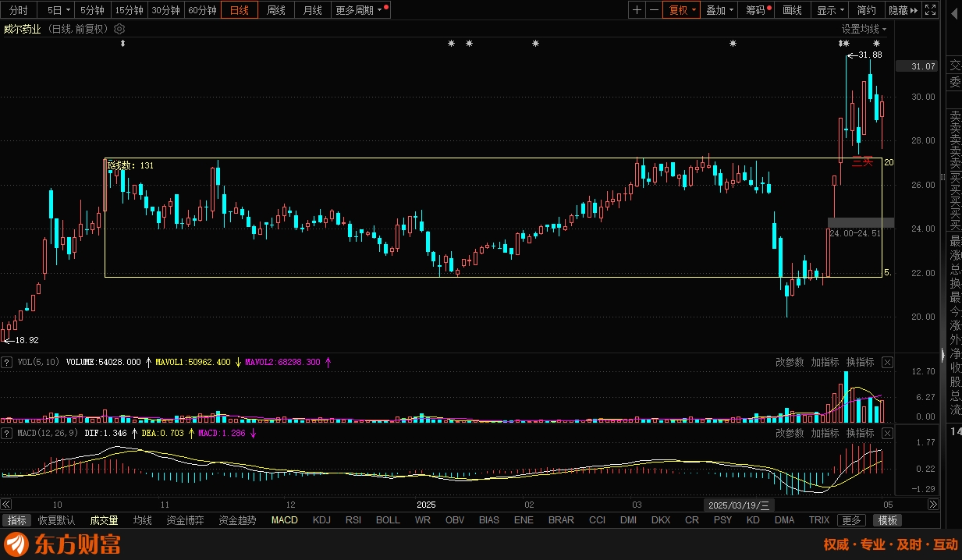
Task: Close the MACD indicator panel
Action: (887, 432)
